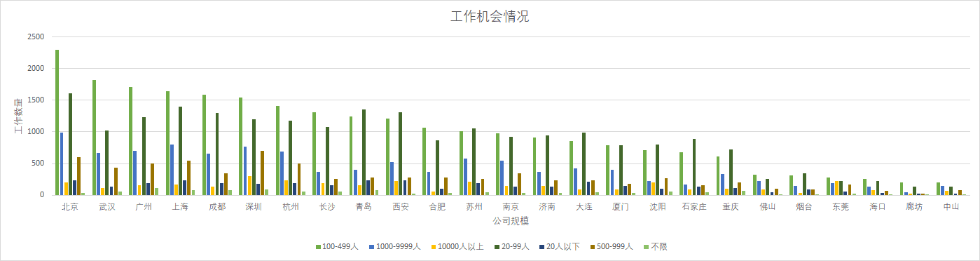This screenshot has width=980, height=261.
Task: Select the 东莞 axis label
Action: point(841,207)
